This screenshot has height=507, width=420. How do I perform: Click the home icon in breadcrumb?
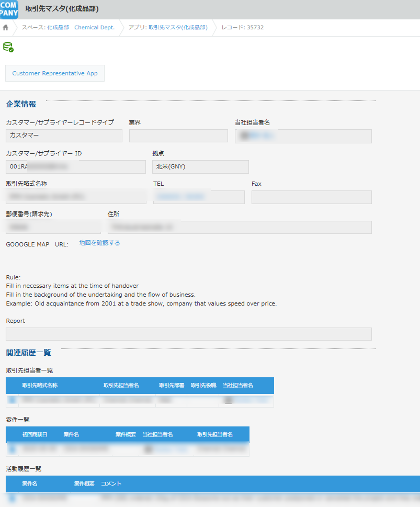tap(6, 27)
